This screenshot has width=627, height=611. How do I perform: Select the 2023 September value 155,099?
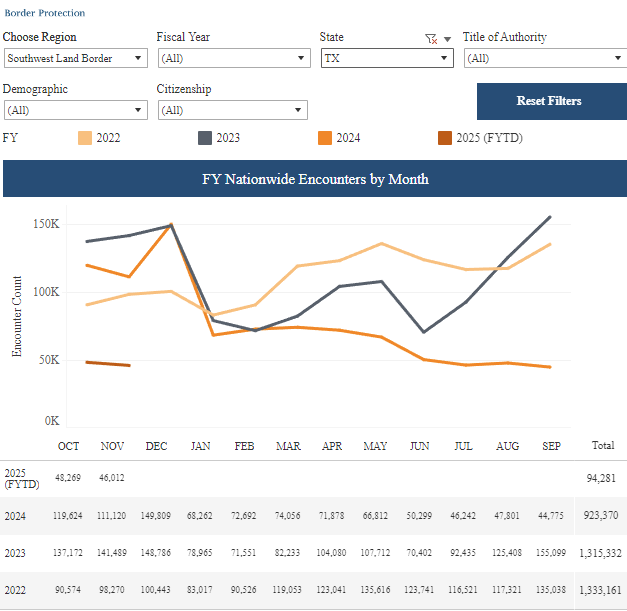pos(551,553)
